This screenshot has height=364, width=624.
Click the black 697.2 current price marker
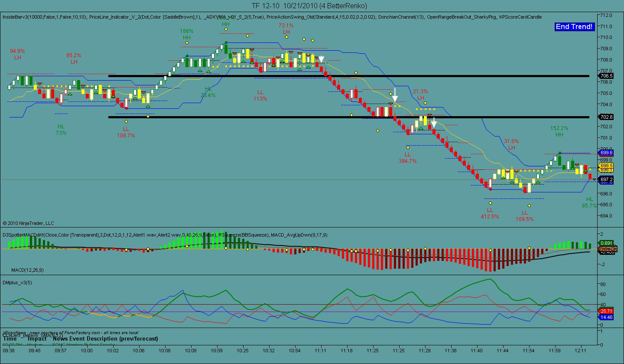606,179
